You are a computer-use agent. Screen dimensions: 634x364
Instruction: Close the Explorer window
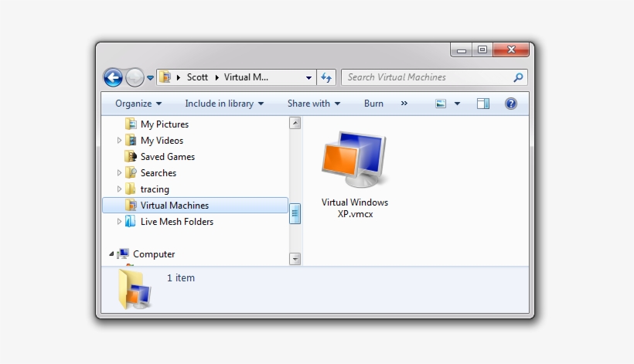pos(511,49)
